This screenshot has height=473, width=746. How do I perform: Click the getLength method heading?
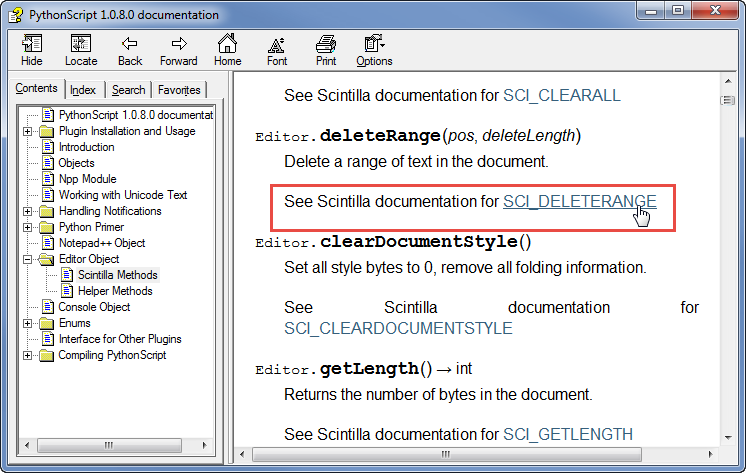pos(363,369)
